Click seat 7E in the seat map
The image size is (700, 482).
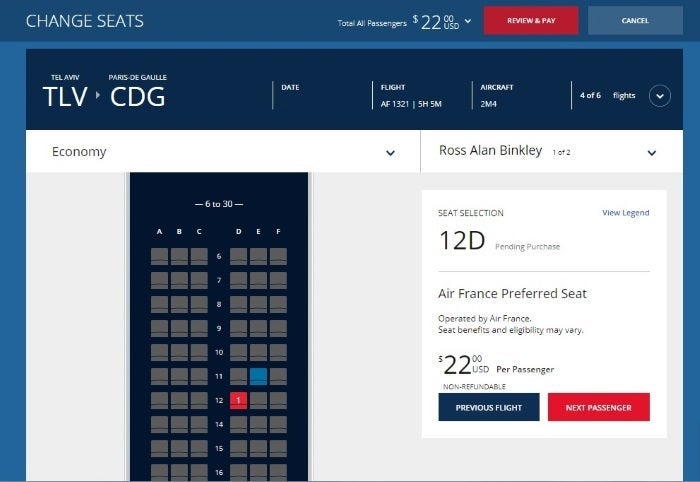pos(258,280)
